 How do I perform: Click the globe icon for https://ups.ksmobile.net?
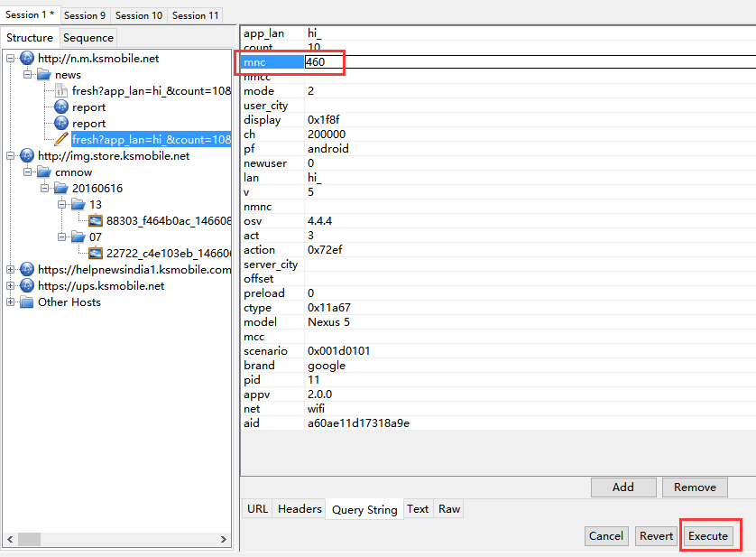point(27,286)
